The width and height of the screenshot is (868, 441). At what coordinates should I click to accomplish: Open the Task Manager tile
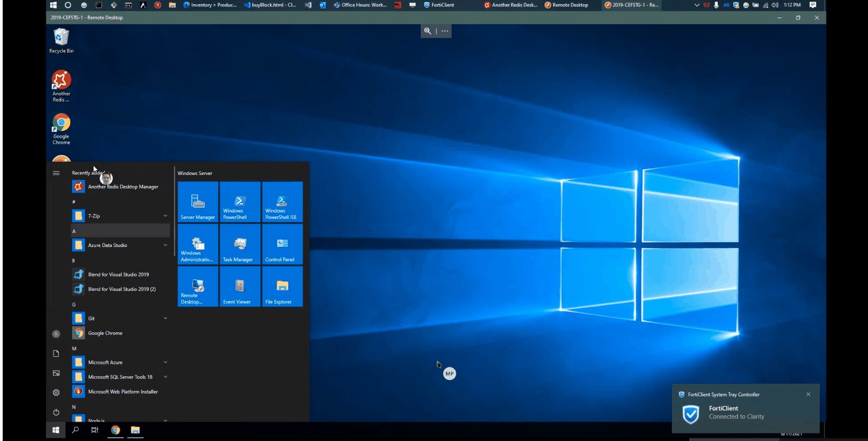(x=240, y=244)
